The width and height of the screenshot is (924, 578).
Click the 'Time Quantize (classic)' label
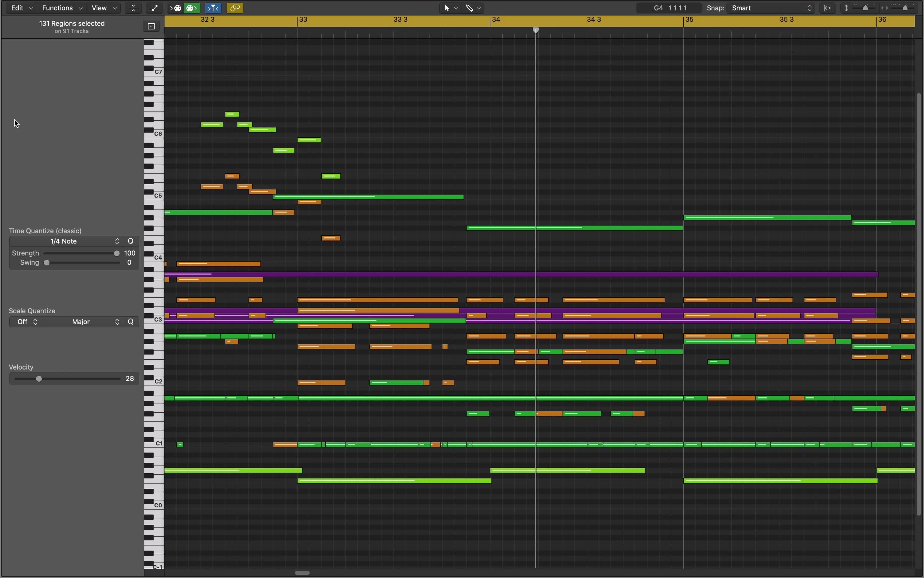45,231
